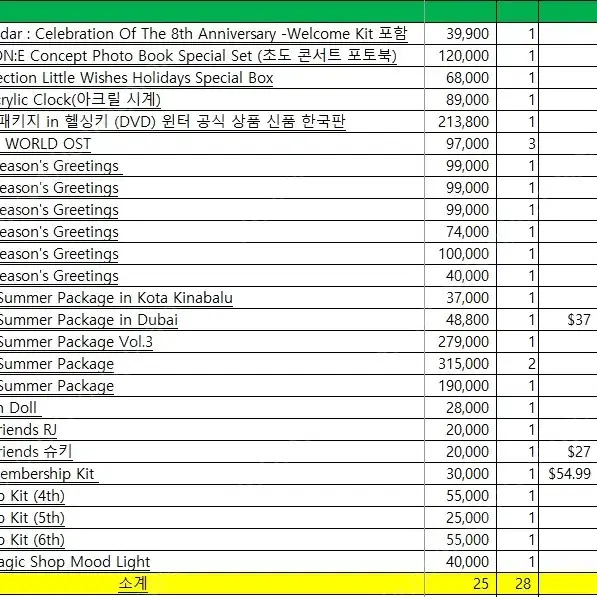Open the Kit (4th) link
Image resolution: width=597 pixels, height=597 pixels.
click(32, 496)
